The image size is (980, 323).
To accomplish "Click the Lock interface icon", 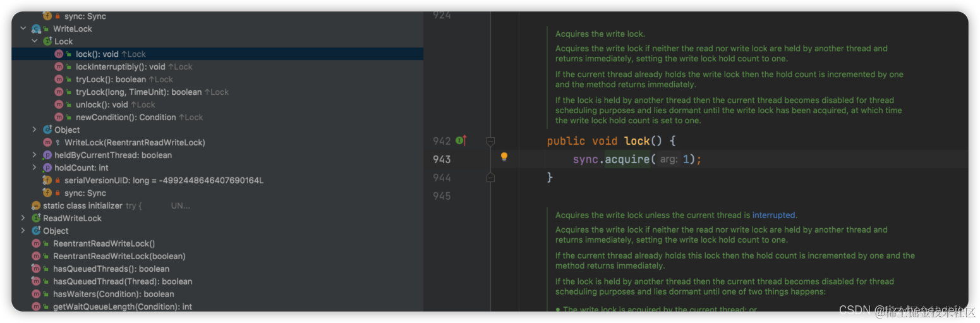I will 47,42.
